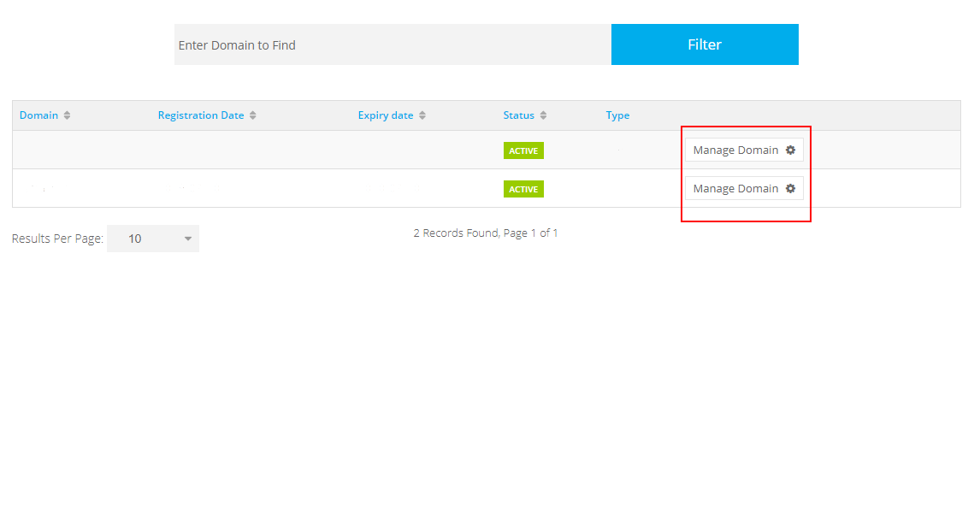The image size is (980, 513).
Task: Click gear icon in first Manage Domain button
Action: pyautogui.click(x=791, y=150)
